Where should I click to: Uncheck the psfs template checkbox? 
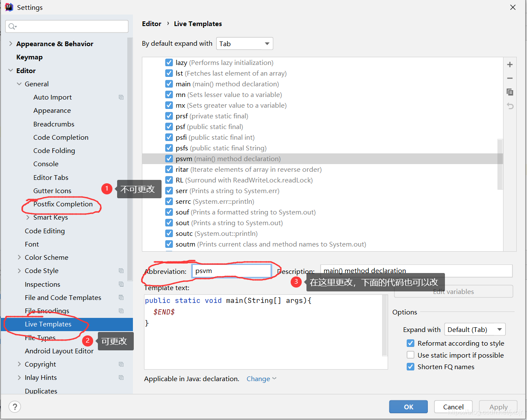tap(169, 148)
